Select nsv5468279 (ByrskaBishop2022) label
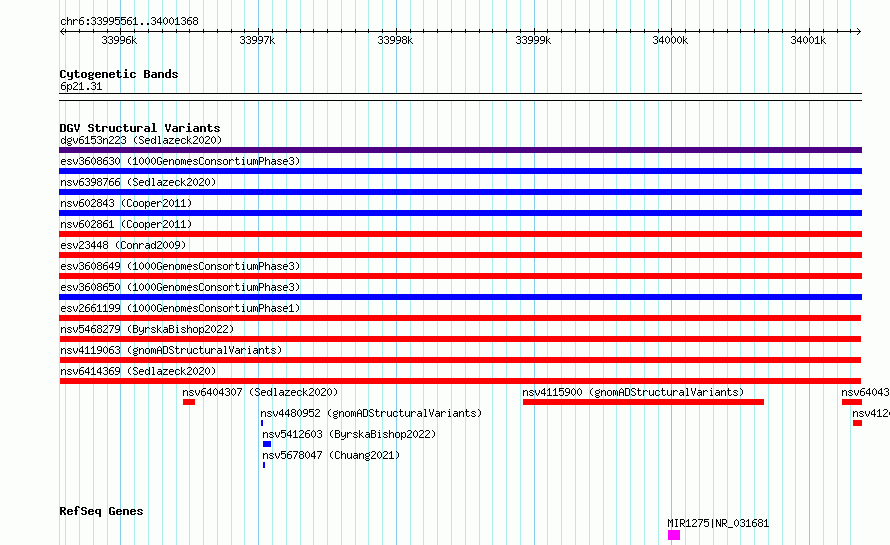Image resolution: width=890 pixels, height=545 pixels. pyautogui.click(x=147, y=329)
